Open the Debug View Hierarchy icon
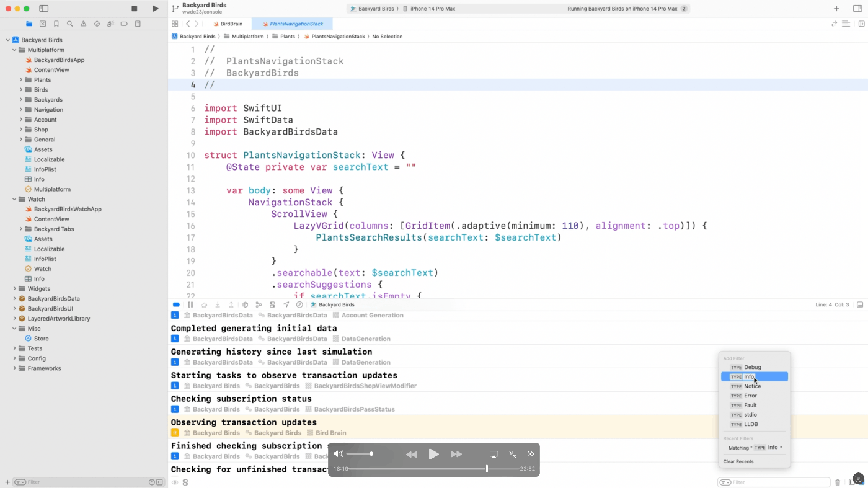 click(245, 304)
